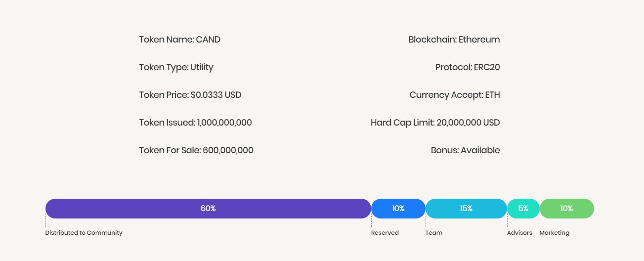The height and width of the screenshot is (261, 644).
Task: Select the teal 5% Advisors segment
Action: pyautogui.click(x=523, y=209)
